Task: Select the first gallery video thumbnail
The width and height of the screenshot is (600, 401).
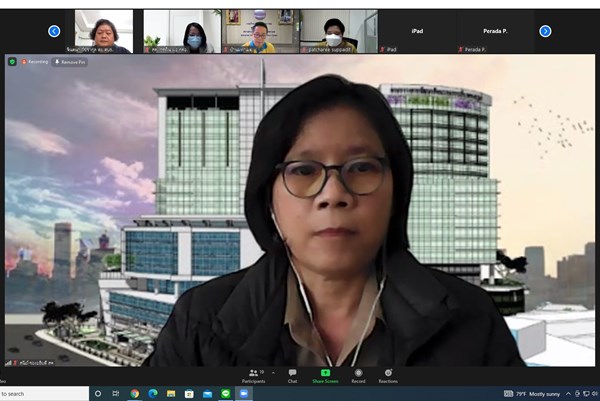Action: 104,31
